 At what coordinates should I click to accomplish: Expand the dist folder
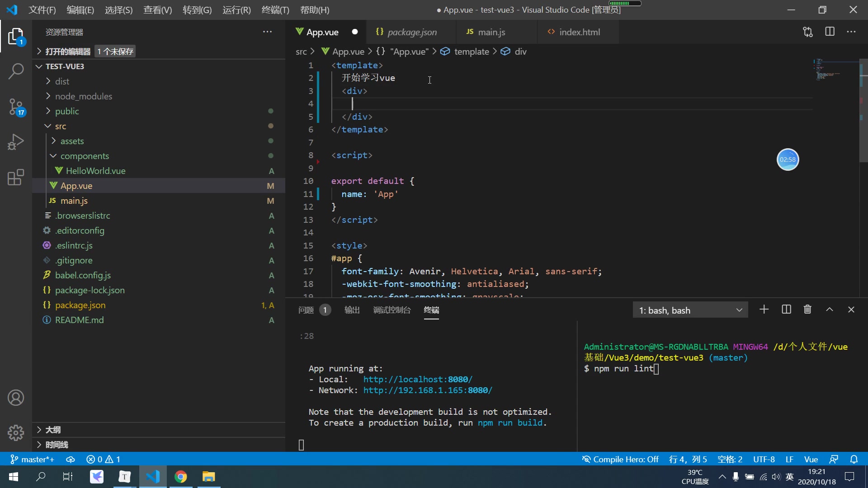click(x=158, y=81)
